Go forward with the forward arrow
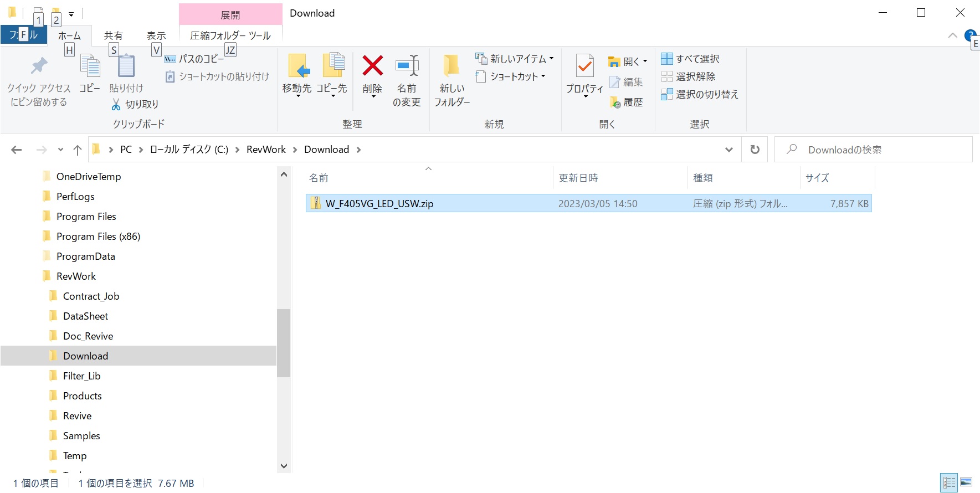Image resolution: width=980 pixels, height=493 pixels. click(x=42, y=150)
